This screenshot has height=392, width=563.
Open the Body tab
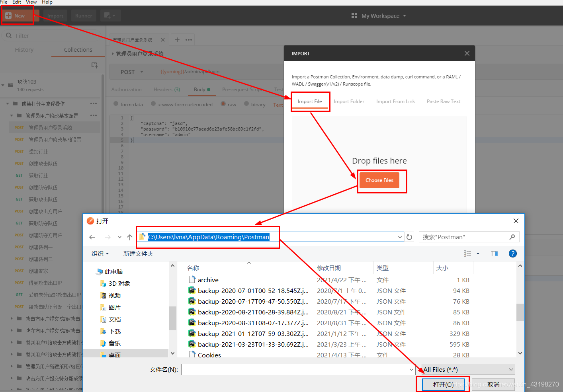pos(202,90)
